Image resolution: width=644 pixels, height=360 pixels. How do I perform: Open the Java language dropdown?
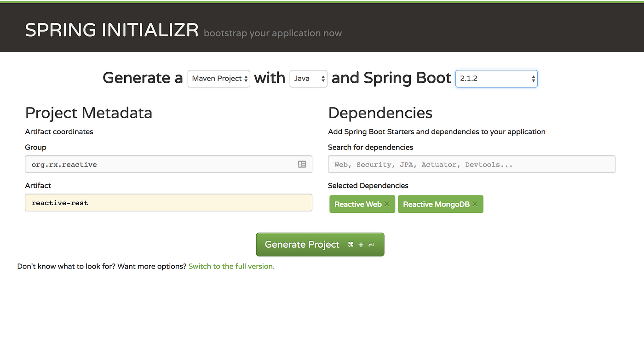(308, 79)
